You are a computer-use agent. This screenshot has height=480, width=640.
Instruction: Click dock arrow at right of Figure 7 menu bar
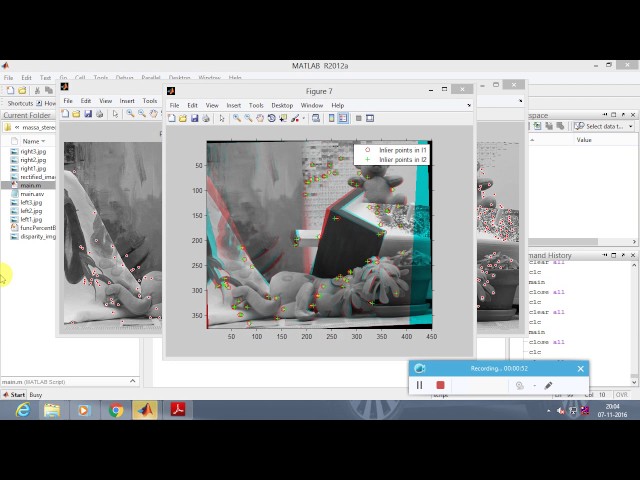[469, 105]
